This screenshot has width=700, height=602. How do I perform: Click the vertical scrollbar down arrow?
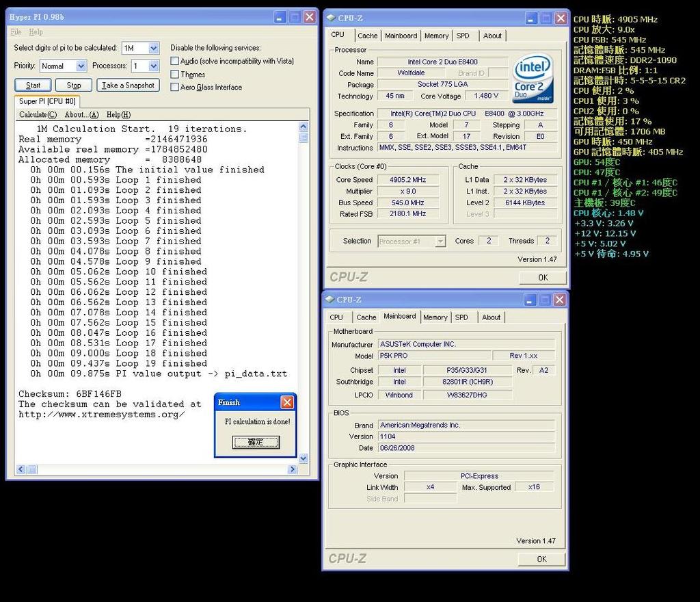coord(303,458)
